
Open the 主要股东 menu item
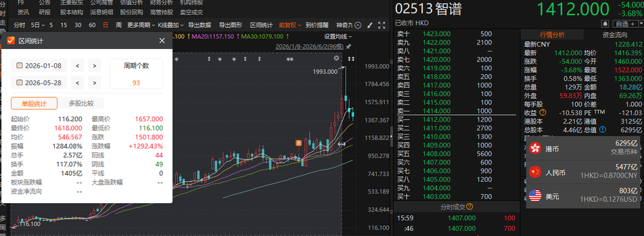[71, 3]
